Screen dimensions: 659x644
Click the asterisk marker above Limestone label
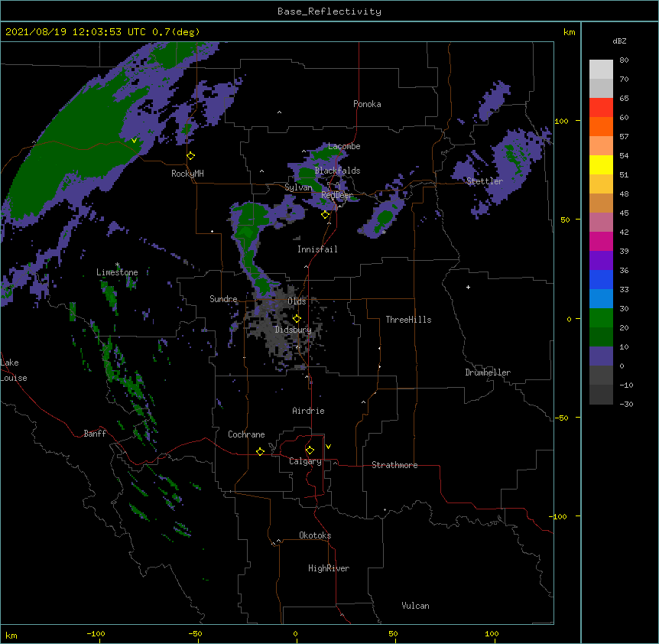pyautogui.click(x=117, y=265)
